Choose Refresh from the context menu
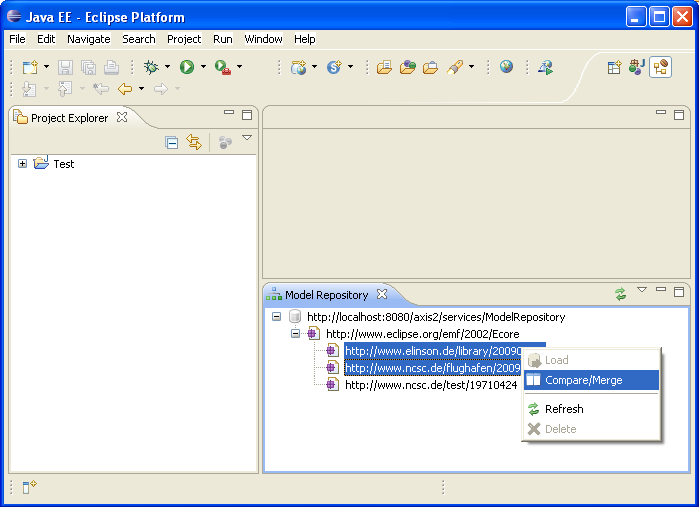The image size is (699, 507). (x=591, y=409)
